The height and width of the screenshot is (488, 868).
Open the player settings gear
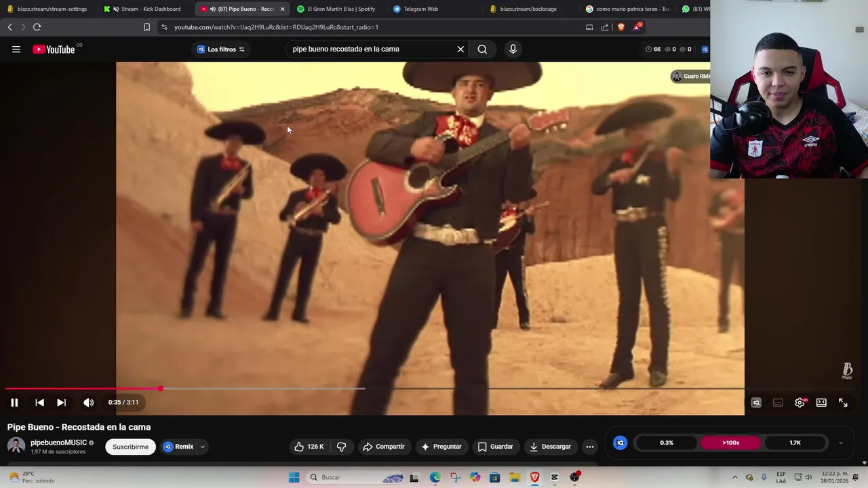pos(800,403)
